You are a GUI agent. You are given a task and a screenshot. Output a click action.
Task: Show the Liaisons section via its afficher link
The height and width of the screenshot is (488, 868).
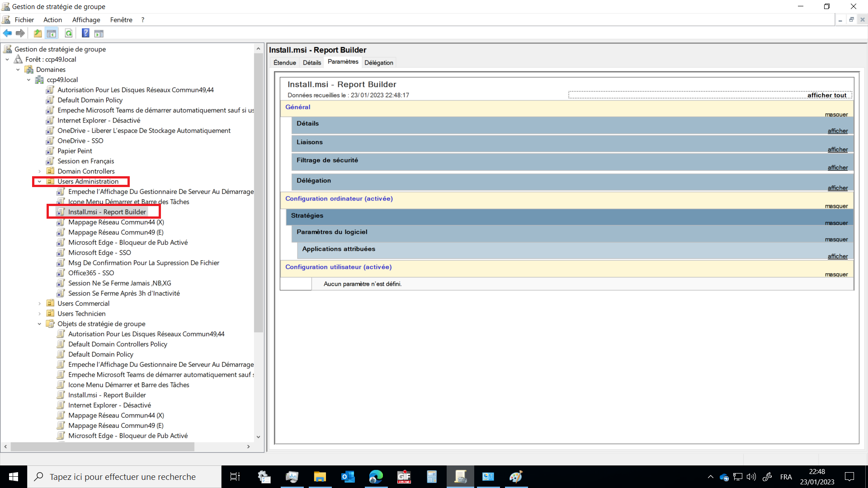click(837, 150)
